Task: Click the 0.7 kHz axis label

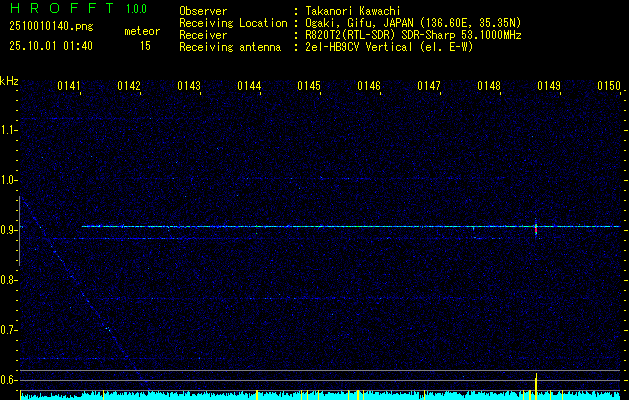Action: [x=9, y=330]
